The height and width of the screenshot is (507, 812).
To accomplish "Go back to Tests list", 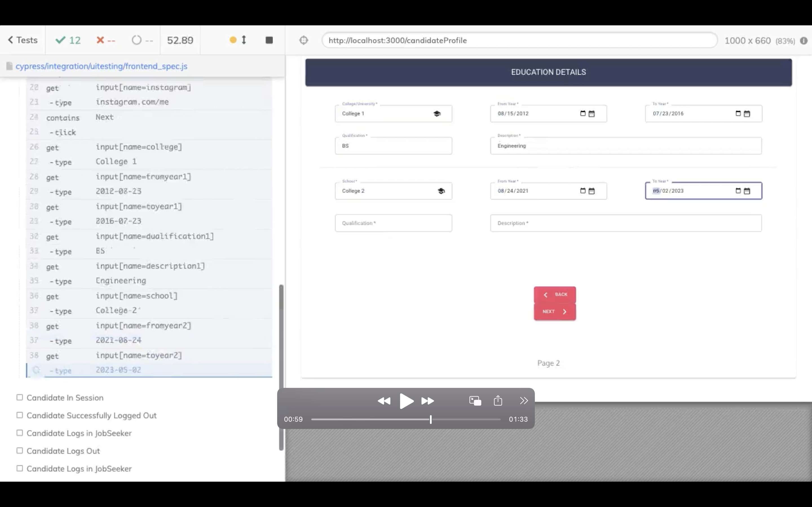I will (23, 40).
